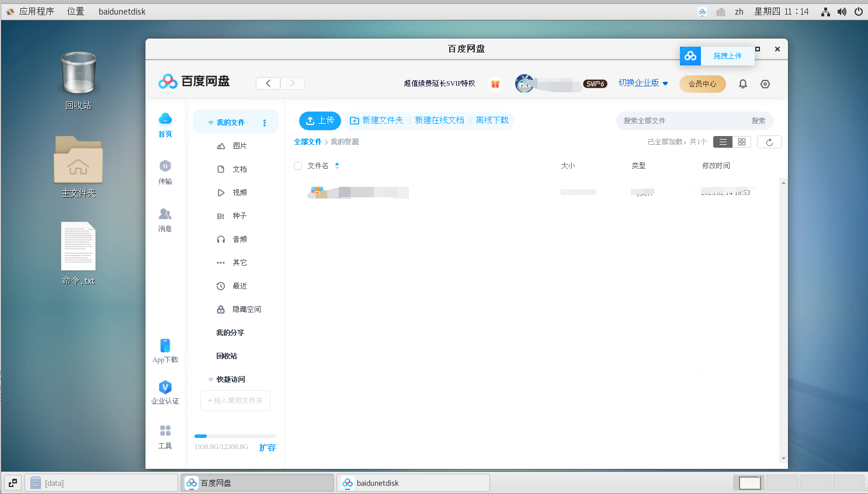Click 离线下载 button
The width and height of the screenshot is (868, 494).
(x=492, y=120)
